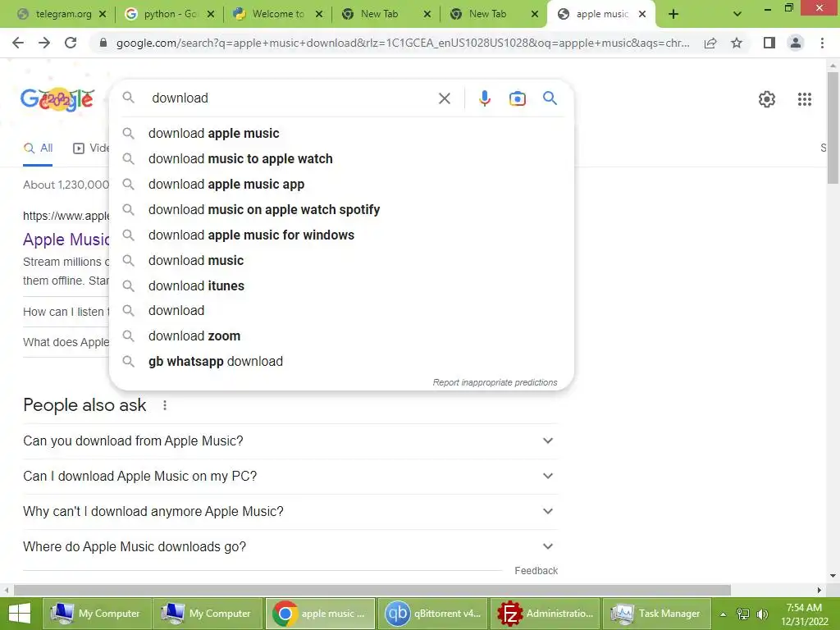Choose suggestion download zoom
This screenshot has height=630, width=840.
tap(341, 336)
